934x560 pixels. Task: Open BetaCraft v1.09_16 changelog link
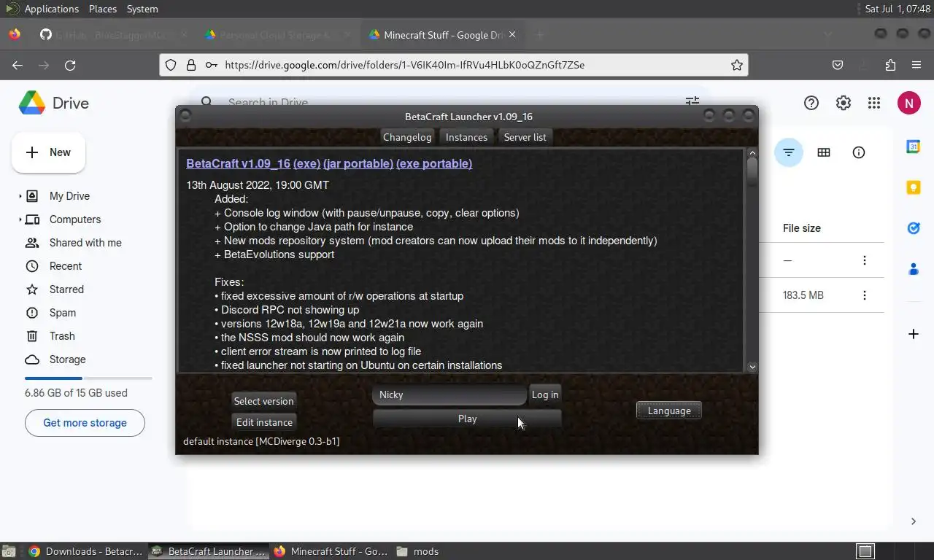tap(238, 163)
